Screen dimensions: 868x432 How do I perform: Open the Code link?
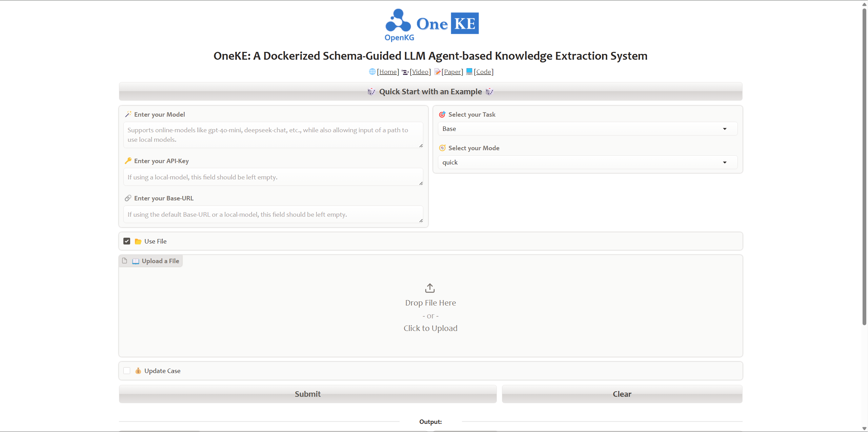click(484, 72)
